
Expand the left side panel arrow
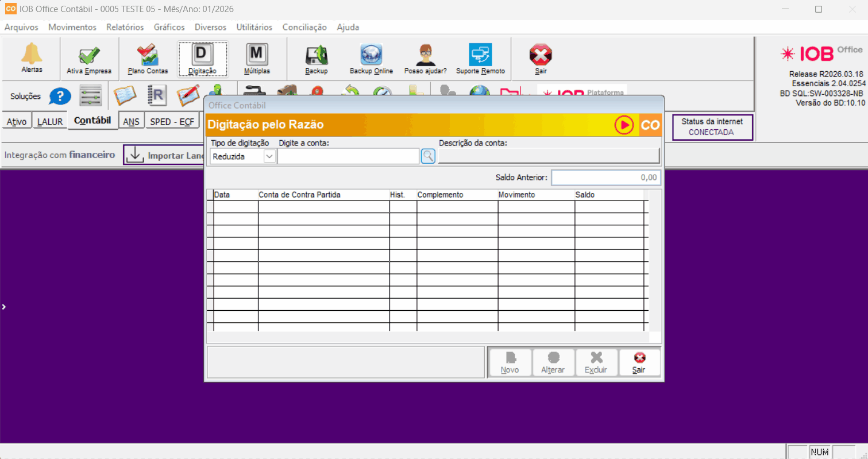tap(3, 307)
